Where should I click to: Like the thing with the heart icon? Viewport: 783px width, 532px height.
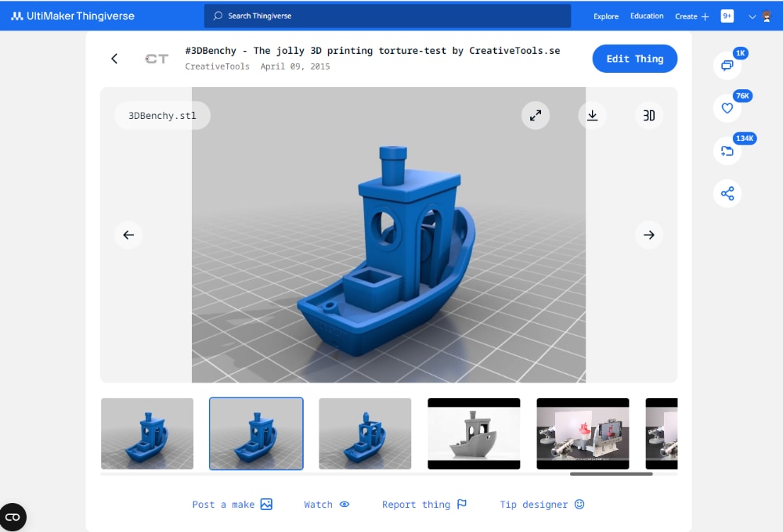(727, 108)
